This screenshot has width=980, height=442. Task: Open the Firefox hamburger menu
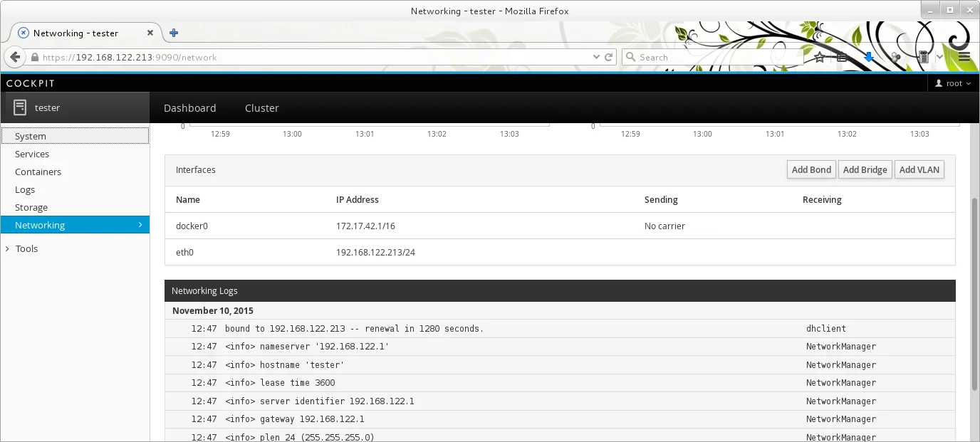[964, 56]
